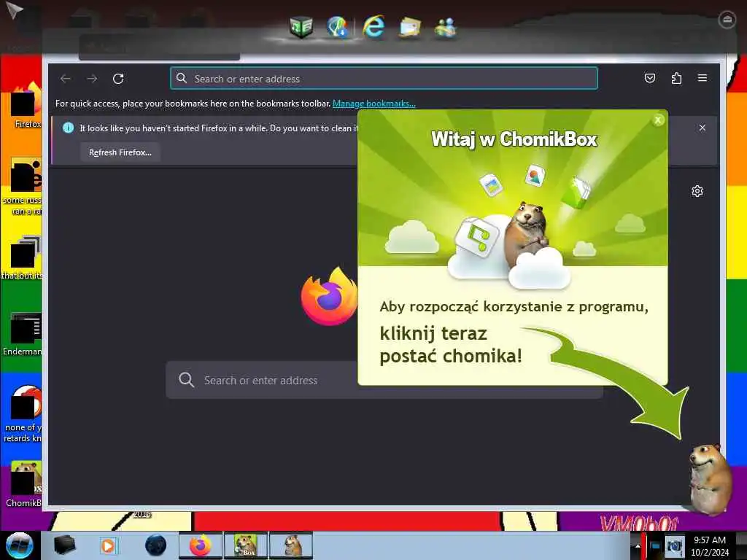Show hidden system tray icons
The height and width of the screenshot is (560, 747).
(x=638, y=546)
